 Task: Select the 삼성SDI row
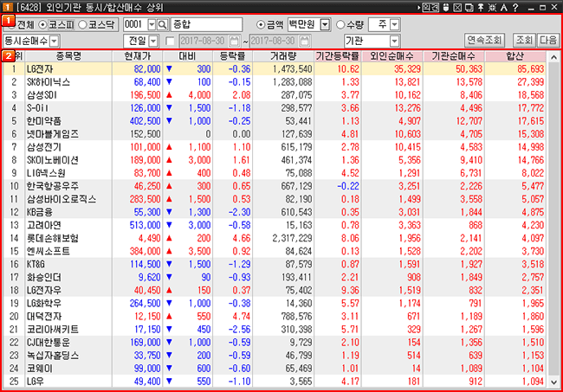(x=275, y=95)
